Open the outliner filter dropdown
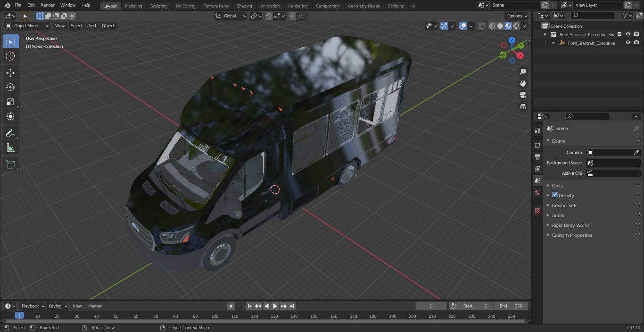Screen dimensions: 644x332 pos(627,16)
